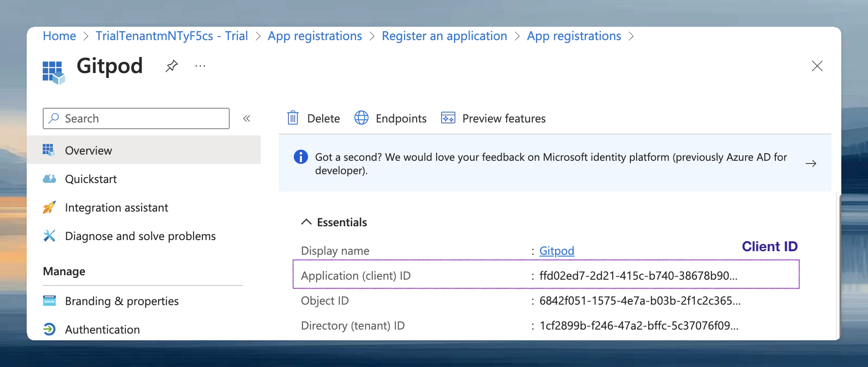
Task: Collapse the sidebar with double-chevron icon
Action: (x=247, y=118)
